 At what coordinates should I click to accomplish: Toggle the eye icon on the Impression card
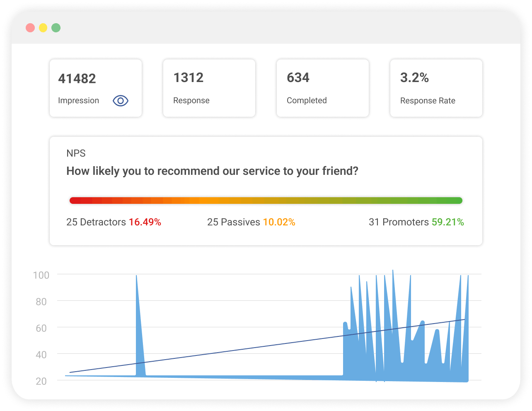pos(120,100)
